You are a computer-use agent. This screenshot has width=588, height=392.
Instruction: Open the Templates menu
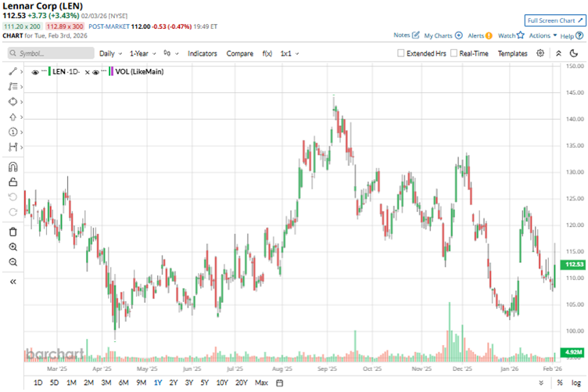[x=512, y=53]
